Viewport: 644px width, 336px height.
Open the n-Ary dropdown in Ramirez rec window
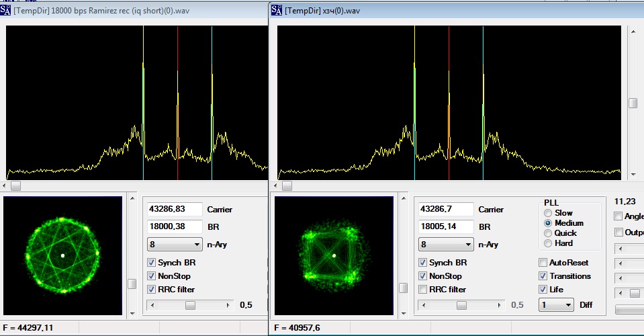click(175, 245)
